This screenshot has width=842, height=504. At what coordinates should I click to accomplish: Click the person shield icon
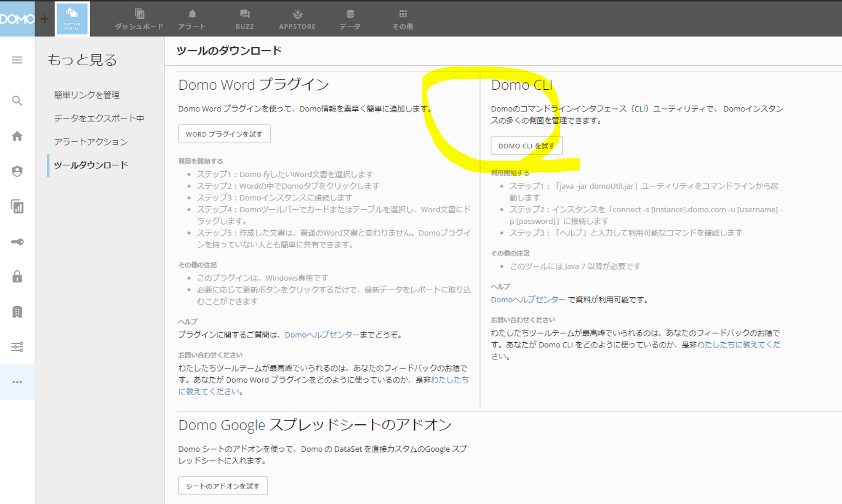point(17,171)
